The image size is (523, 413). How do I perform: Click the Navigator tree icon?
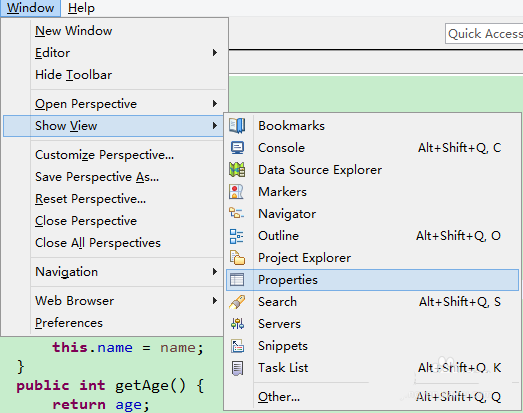click(236, 213)
